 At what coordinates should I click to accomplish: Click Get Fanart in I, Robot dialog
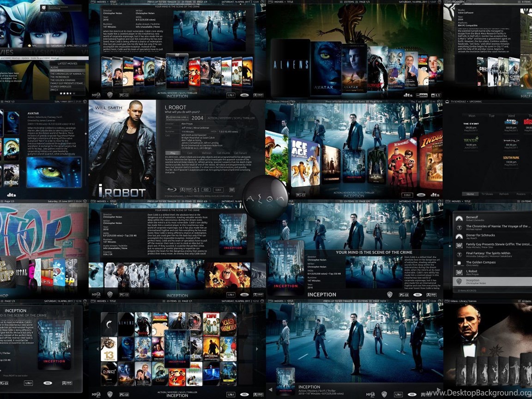[x=240, y=153]
